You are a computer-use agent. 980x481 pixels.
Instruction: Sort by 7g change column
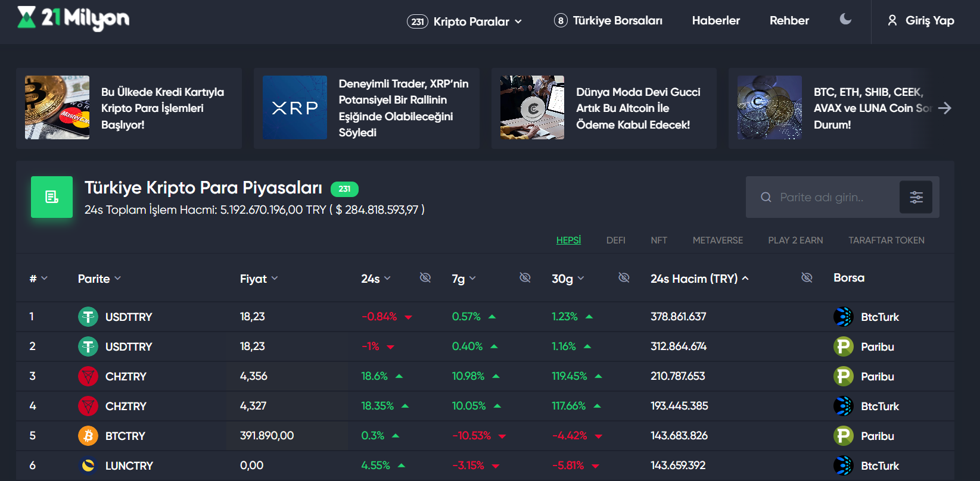pyautogui.click(x=463, y=279)
